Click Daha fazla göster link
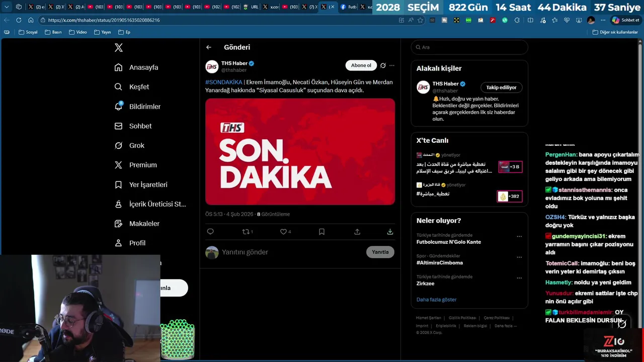The height and width of the screenshot is (362, 644). pos(436,300)
